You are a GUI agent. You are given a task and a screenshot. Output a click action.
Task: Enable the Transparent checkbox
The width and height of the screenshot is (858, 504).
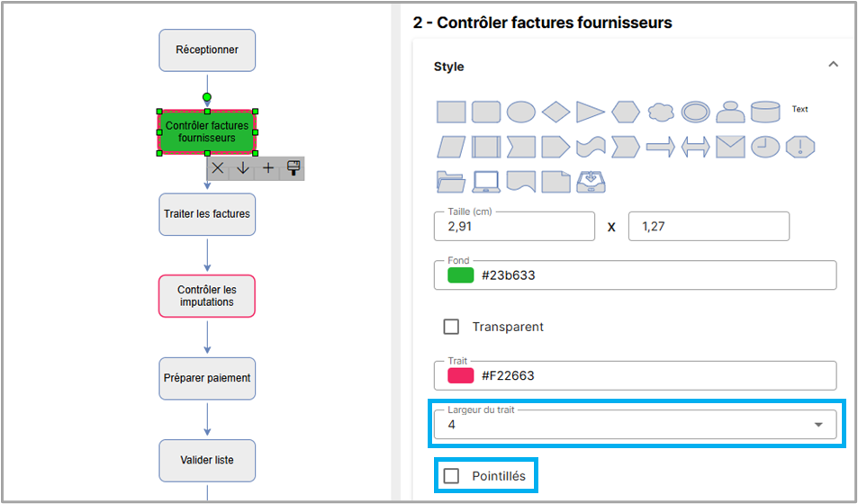point(452,327)
